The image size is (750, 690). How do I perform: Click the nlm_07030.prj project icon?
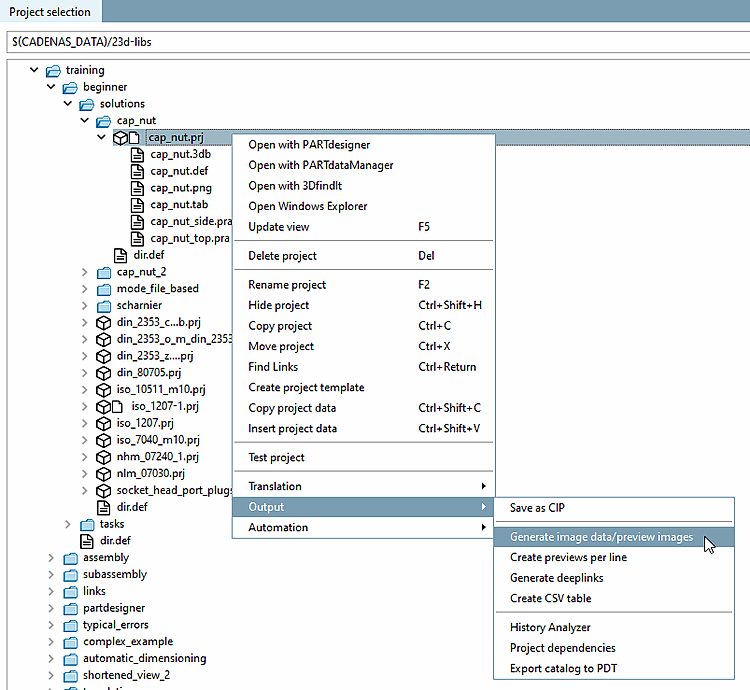point(103,474)
